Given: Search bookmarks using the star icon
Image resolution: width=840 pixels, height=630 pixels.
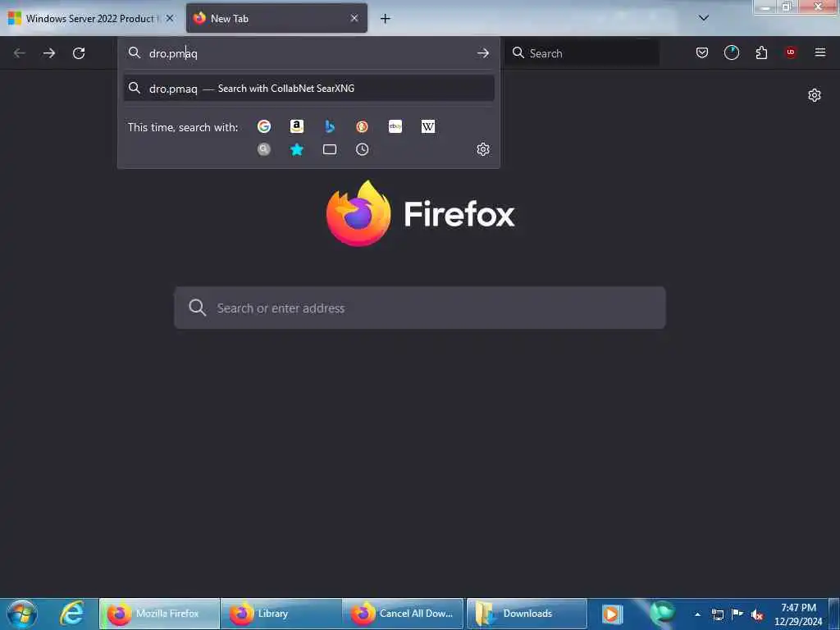Looking at the screenshot, I should pos(297,149).
